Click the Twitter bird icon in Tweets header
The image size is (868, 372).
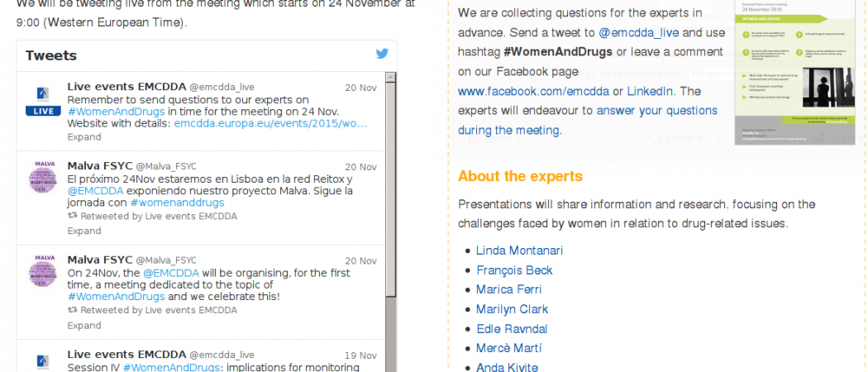382,55
